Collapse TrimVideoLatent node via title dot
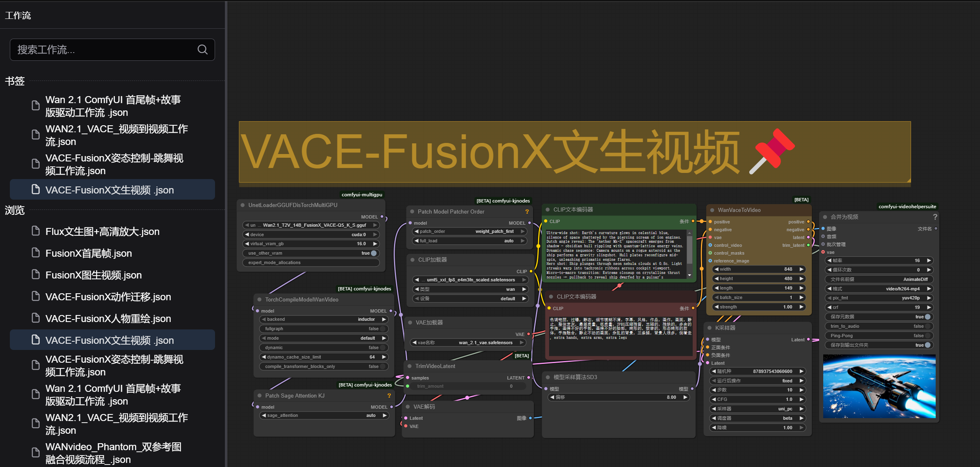The image size is (980, 467). point(410,366)
